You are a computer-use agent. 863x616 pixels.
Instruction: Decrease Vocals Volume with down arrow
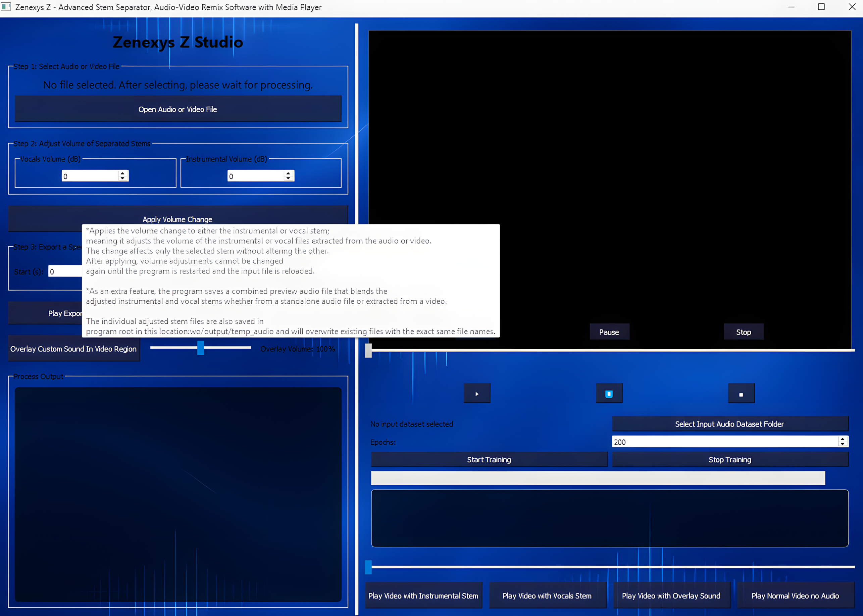point(122,178)
